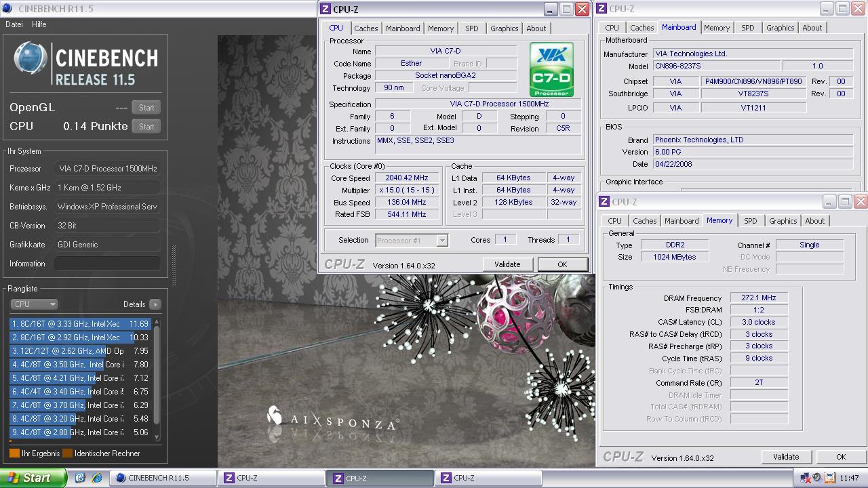Screen dimensions: 868x488
Task: Click the motherboard model CN896-8237S field
Action: click(x=717, y=66)
